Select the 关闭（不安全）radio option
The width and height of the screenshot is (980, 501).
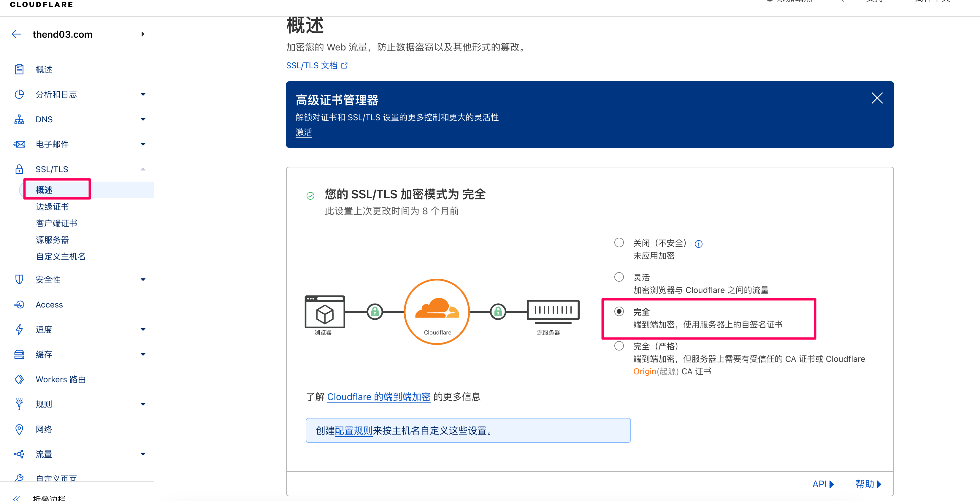pos(619,243)
